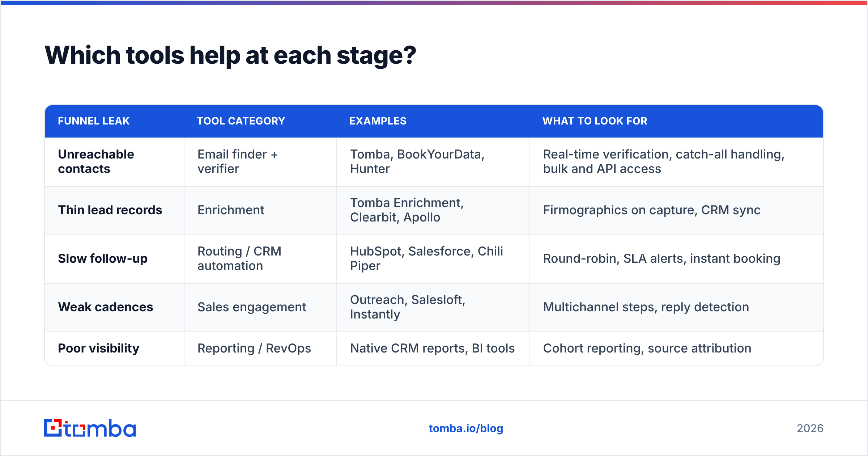Click the 'Poor visibility' cell
The height and width of the screenshot is (456, 868).
(x=114, y=349)
